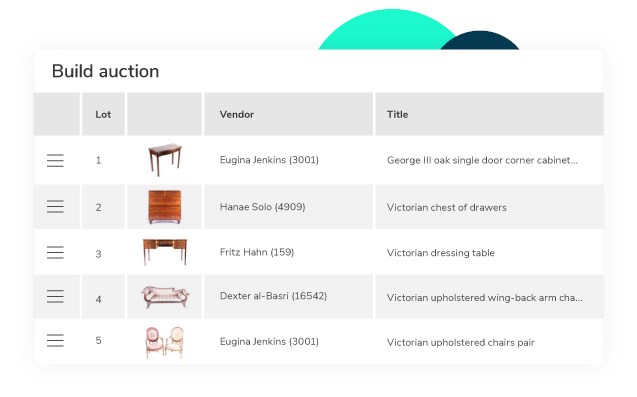Open the upholstered sofa thumbnail for lot 4
This screenshot has height=397, width=637.
click(165, 297)
